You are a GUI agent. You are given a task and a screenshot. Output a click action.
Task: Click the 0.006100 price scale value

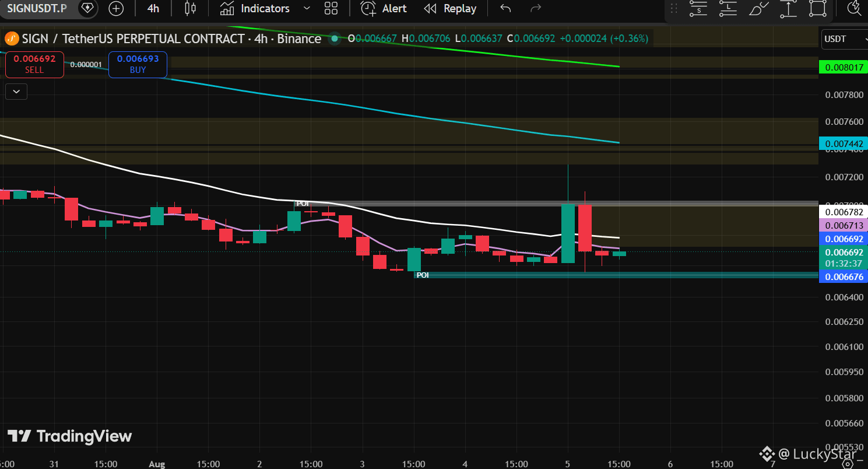[844, 347]
